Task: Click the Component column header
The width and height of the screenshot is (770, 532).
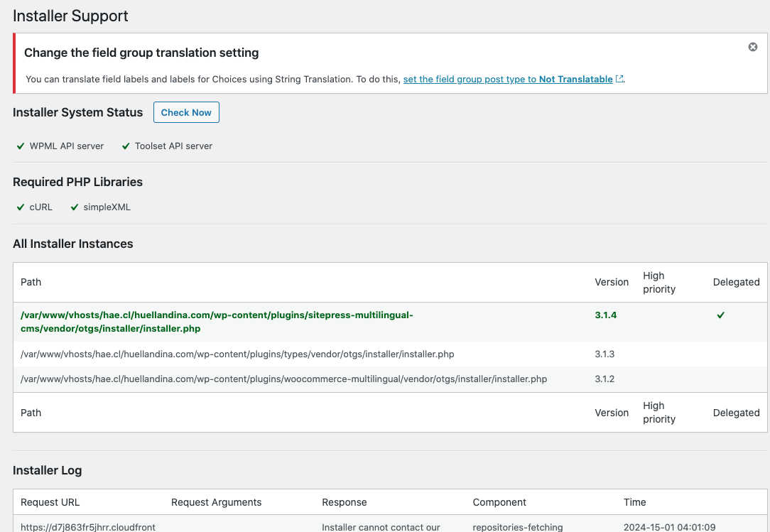Action: (x=499, y=502)
